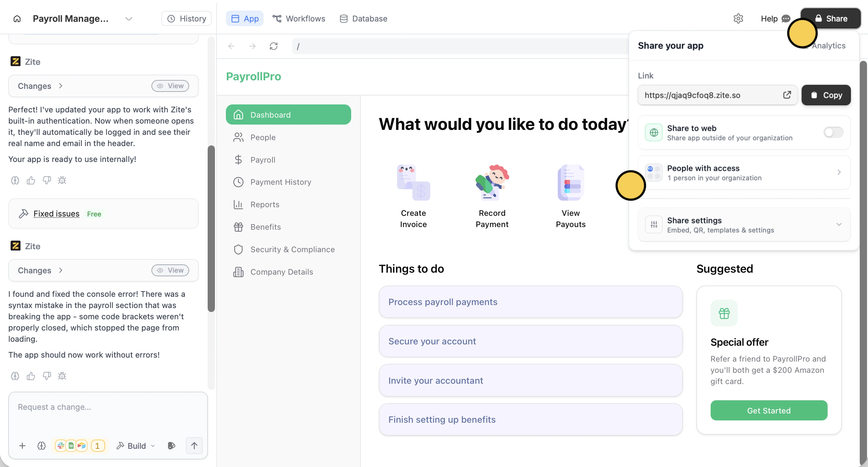Enable the Share to web toggle
The image size is (868, 467).
point(833,132)
